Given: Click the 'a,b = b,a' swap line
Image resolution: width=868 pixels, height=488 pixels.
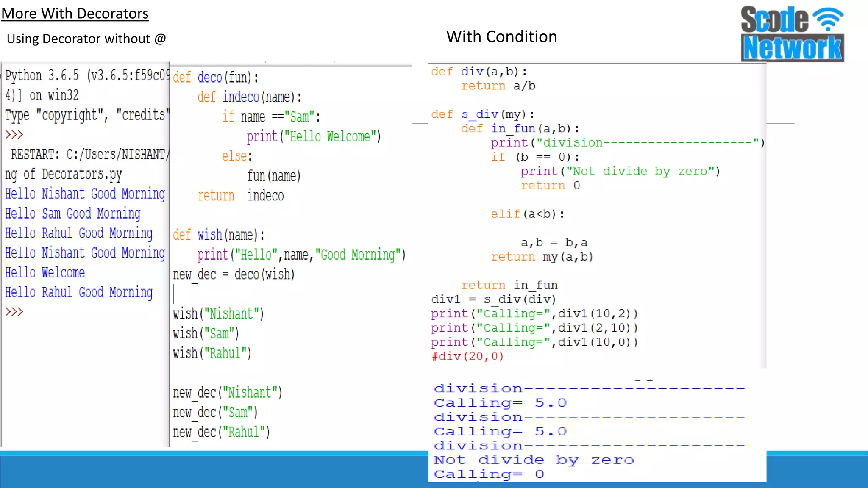Looking at the screenshot, I should coord(554,242).
